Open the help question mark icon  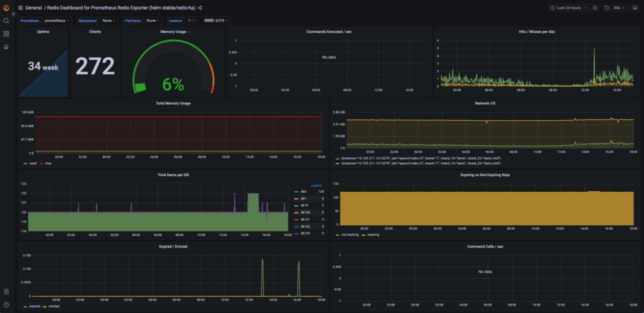coord(6,305)
